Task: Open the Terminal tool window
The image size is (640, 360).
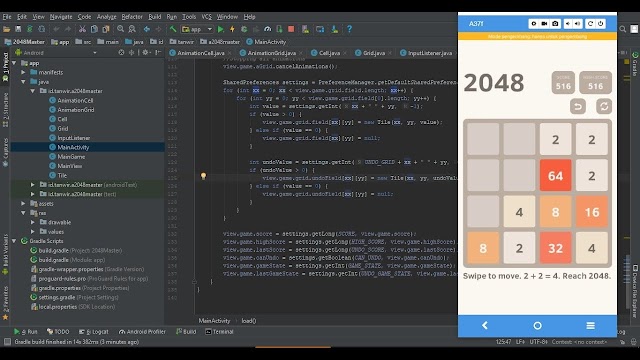Action: point(219,332)
